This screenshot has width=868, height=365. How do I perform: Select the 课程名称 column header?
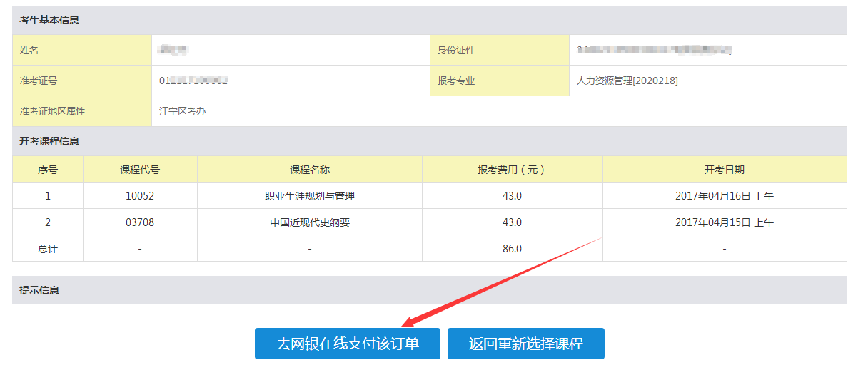click(309, 170)
